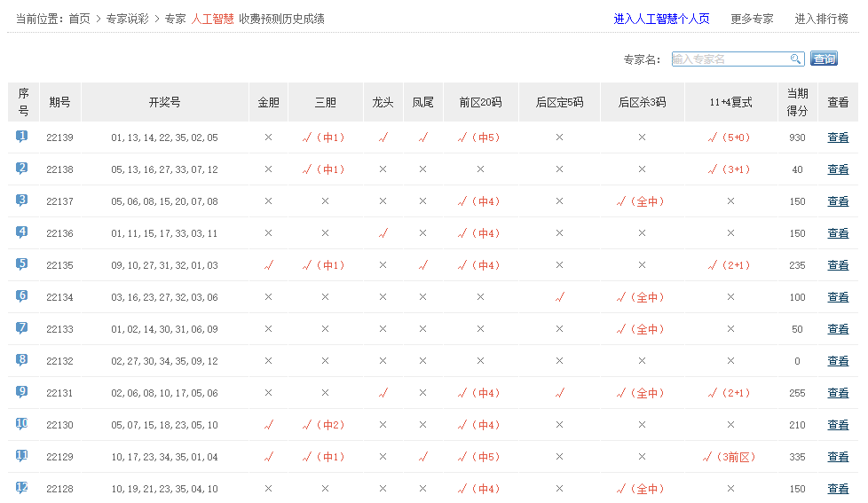
Task: View details for issue 22139
Action: tap(838, 138)
